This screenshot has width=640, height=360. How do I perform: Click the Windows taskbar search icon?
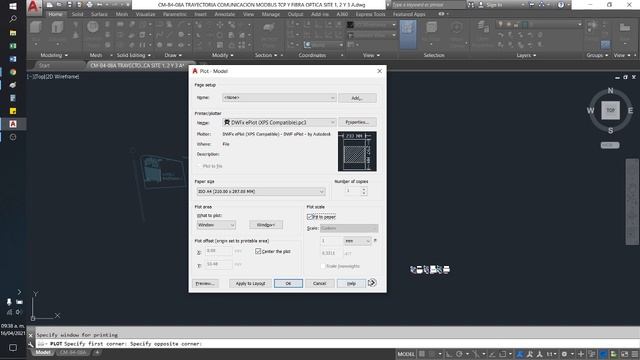point(13,19)
